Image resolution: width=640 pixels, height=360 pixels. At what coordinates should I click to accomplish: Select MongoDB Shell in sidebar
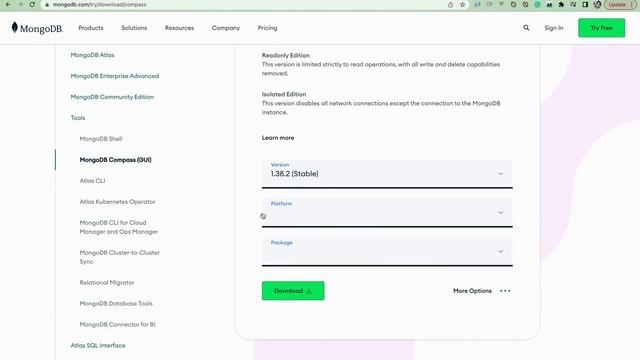point(101,139)
